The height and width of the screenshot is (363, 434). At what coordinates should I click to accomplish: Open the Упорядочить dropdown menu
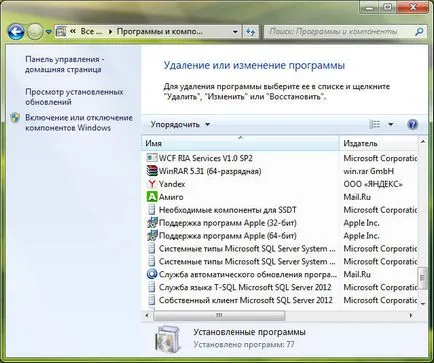pos(180,125)
